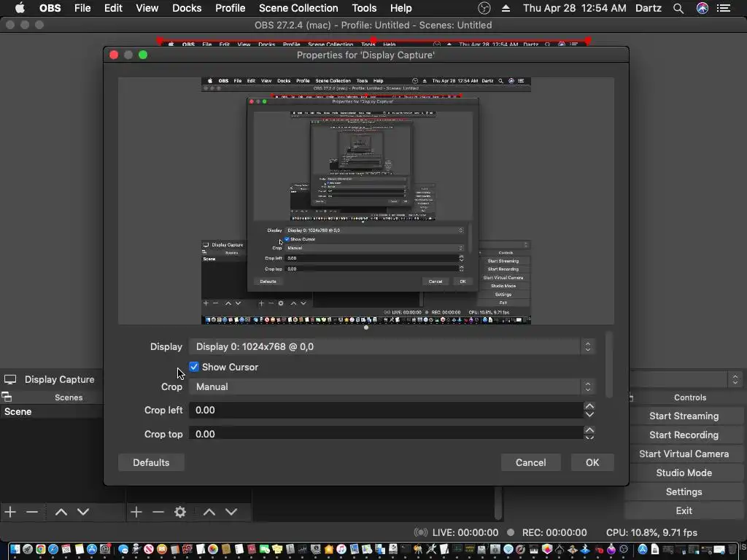Open the Display selection dropdown
Screen dimensions: 747x560
[x=392, y=346]
